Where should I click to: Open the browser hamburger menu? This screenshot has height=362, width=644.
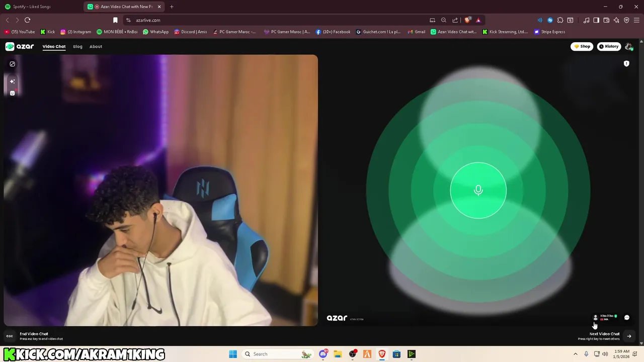637,20
